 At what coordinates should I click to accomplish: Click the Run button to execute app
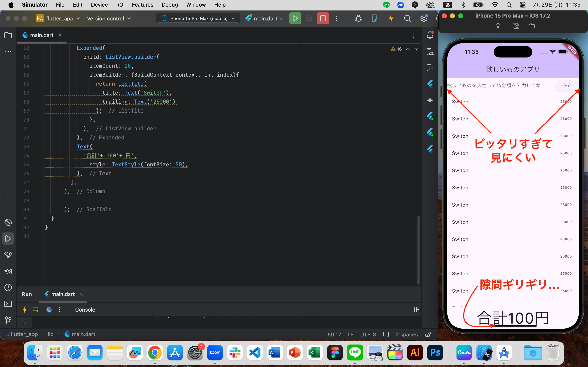point(295,18)
